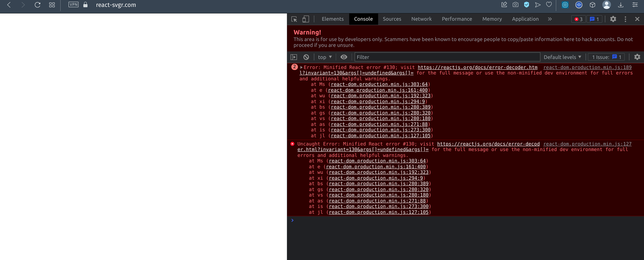This screenshot has width=644, height=260.
Task: Expand the first Minified React error entry
Action: [301, 67]
